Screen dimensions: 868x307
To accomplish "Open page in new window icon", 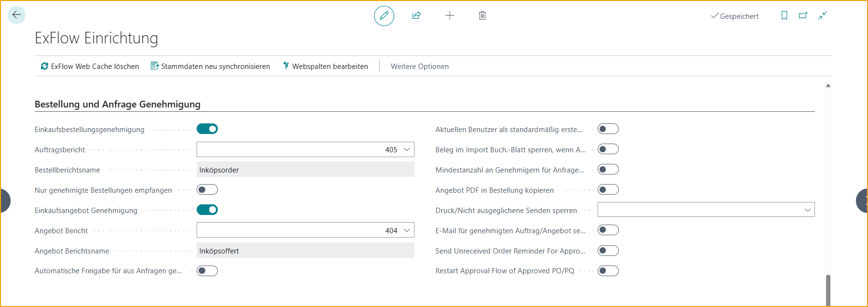I will [x=803, y=16].
